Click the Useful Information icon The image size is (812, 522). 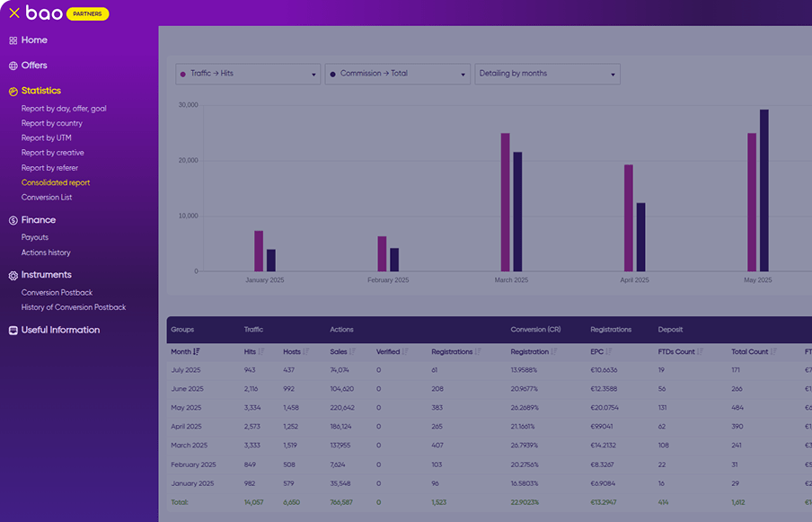[13, 331]
